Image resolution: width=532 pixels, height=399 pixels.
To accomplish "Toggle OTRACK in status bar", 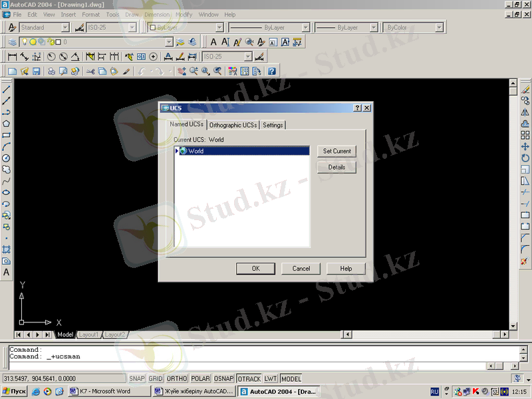I will point(249,378).
